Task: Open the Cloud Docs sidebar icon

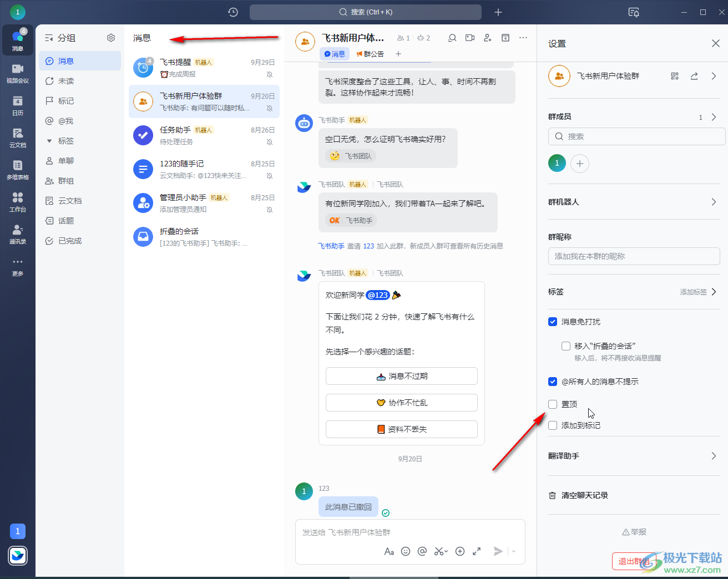Action: (18, 137)
